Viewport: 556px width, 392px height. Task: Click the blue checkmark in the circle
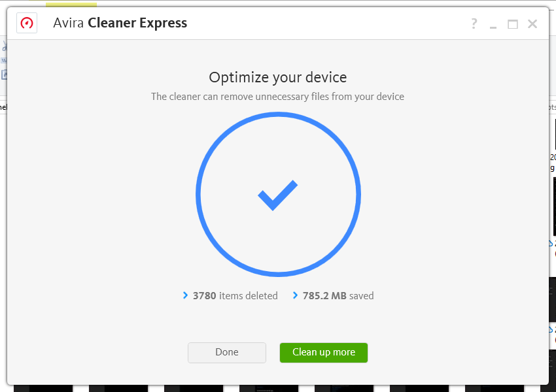coord(277,195)
